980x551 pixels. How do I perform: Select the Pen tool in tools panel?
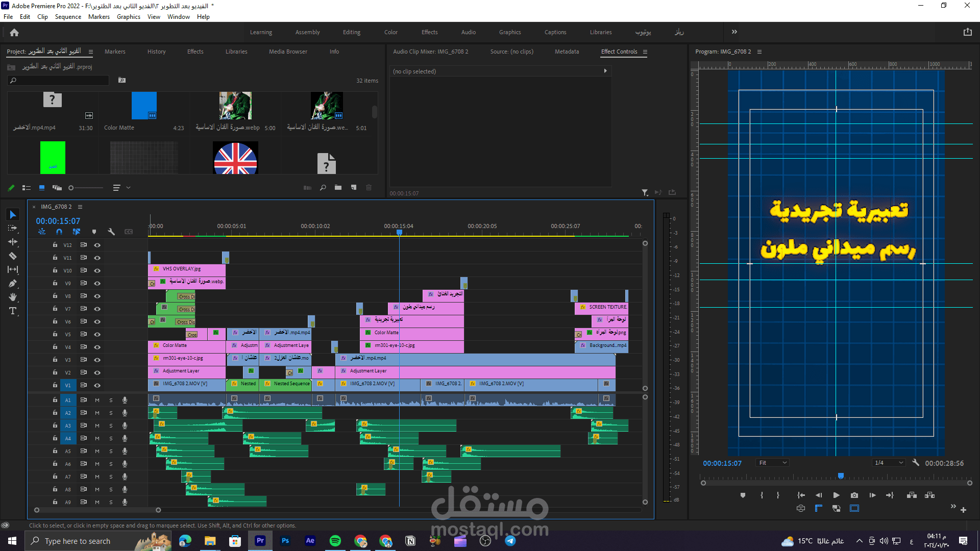[x=13, y=283]
